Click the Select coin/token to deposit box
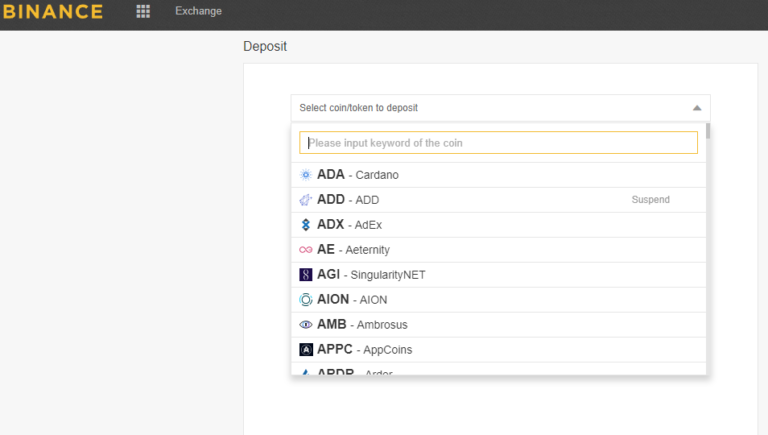 coord(500,108)
